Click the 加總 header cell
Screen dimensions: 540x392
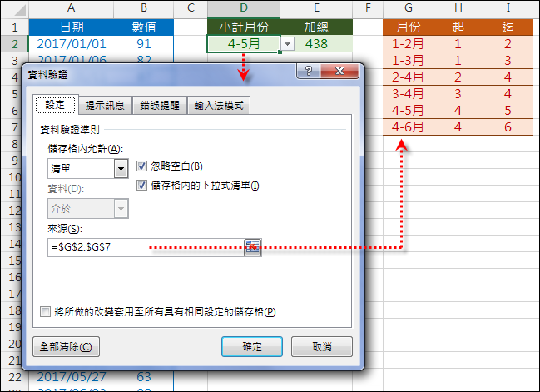coord(316,27)
